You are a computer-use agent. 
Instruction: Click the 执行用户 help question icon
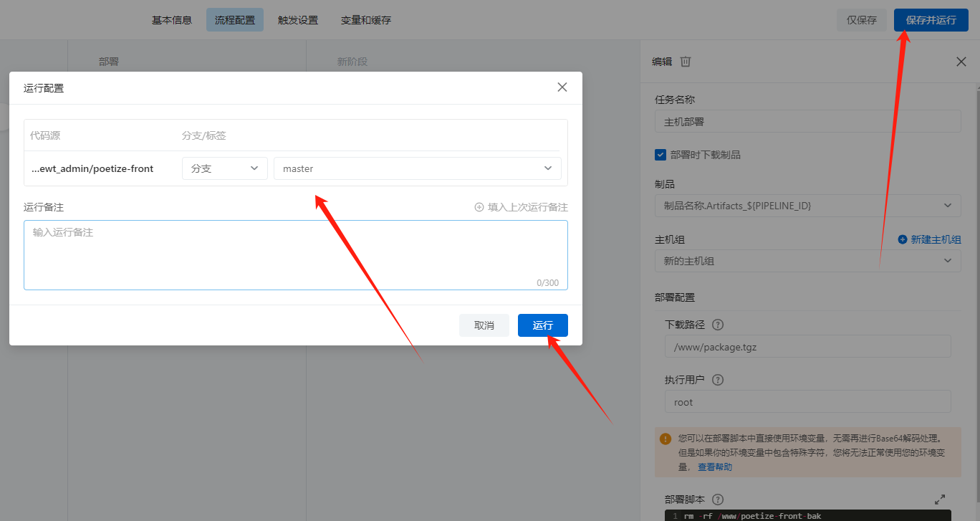718,380
